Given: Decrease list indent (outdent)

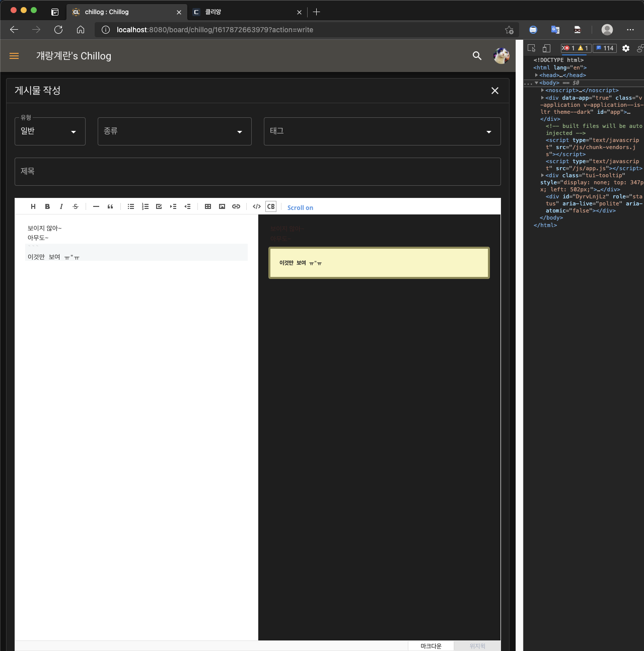Looking at the screenshot, I should click(x=187, y=206).
